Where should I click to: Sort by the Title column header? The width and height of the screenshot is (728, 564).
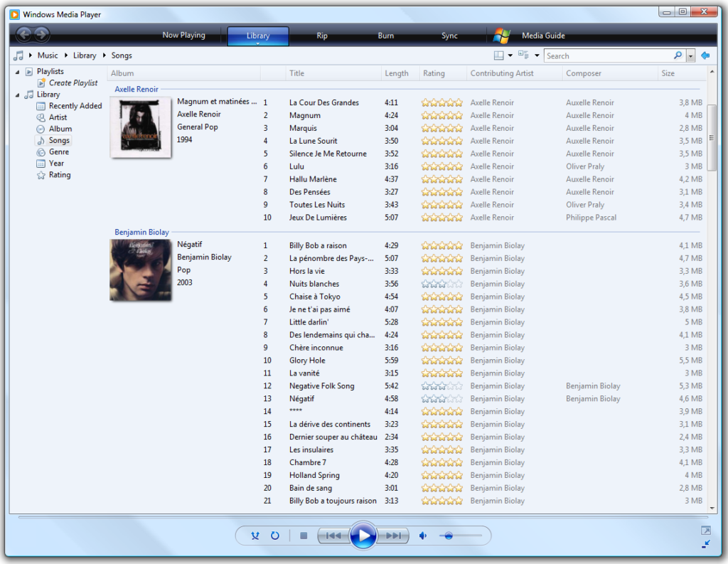(x=333, y=73)
